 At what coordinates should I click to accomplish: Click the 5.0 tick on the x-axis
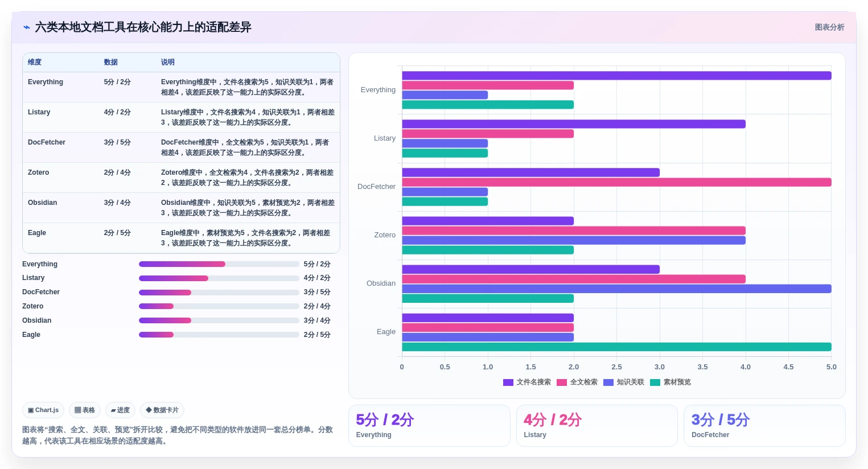coord(832,367)
